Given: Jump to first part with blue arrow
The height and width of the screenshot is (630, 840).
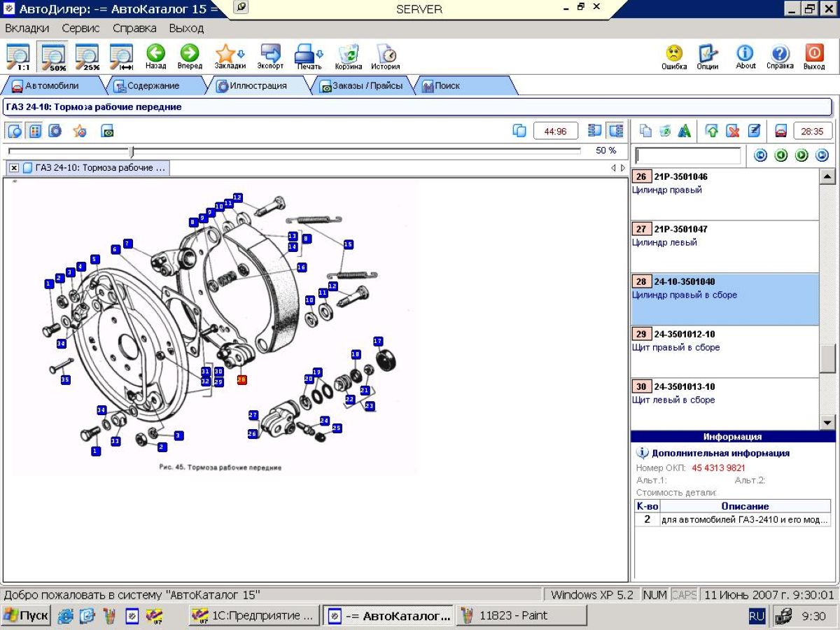Looking at the screenshot, I should [760, 155].
